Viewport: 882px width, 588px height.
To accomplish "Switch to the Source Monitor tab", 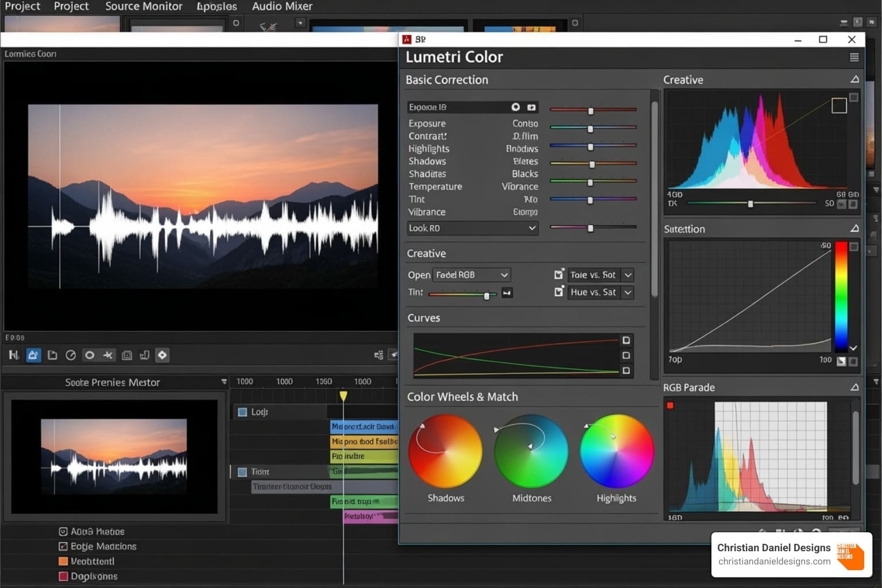I will pyautogui.click(x=144, y=6).
